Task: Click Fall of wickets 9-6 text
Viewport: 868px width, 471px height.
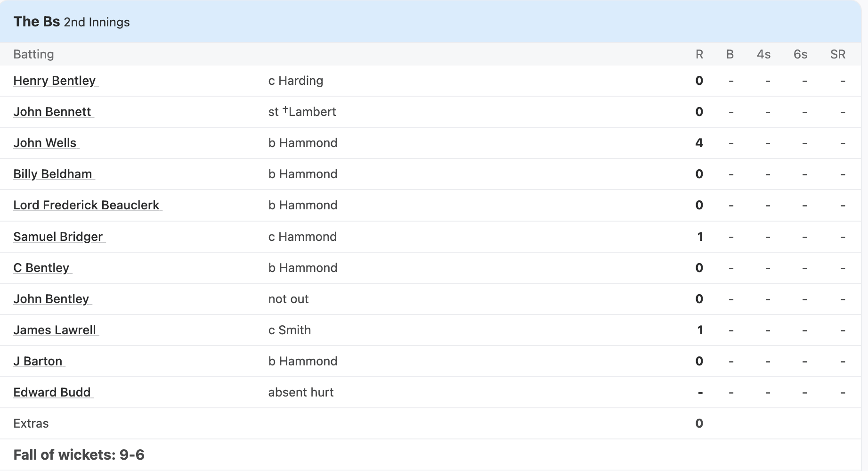Action: (79, 454)
